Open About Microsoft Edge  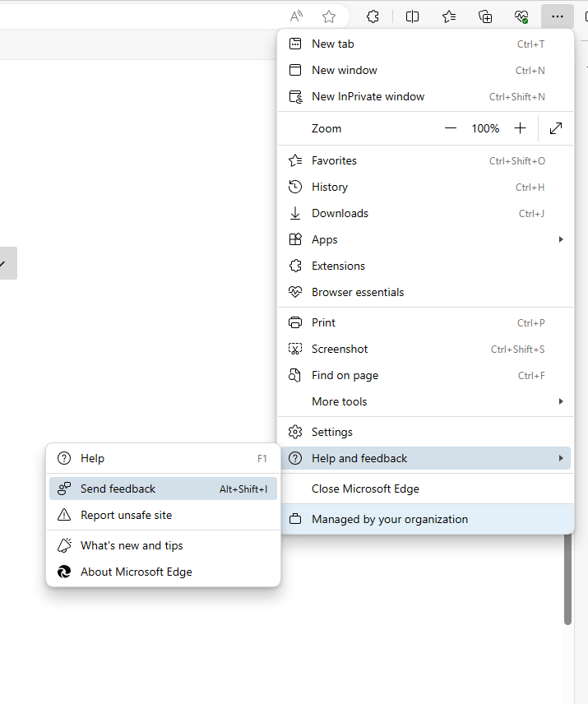163,572
